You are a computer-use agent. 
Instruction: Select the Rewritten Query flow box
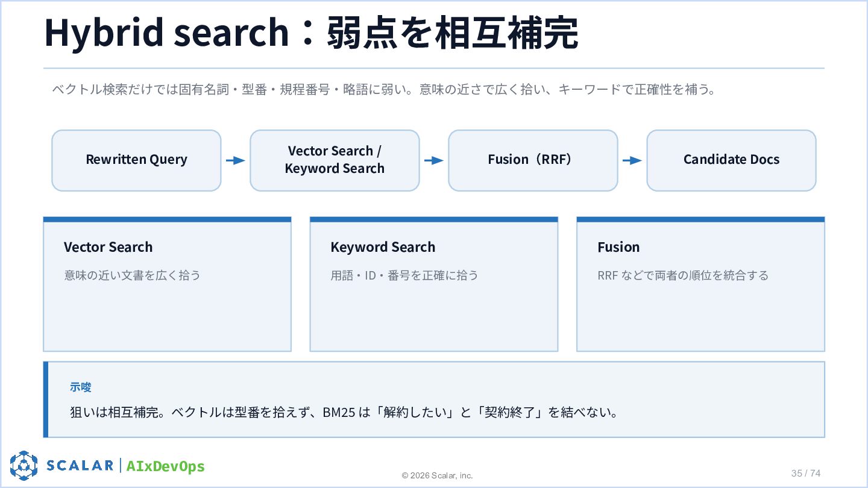click(x=136, y=160)
